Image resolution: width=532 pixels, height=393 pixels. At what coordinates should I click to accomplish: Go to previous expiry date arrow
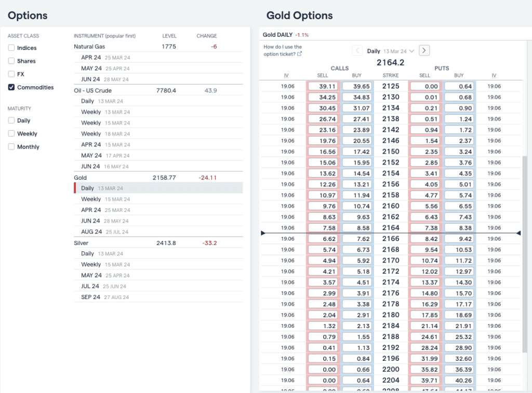pos(357,50)
